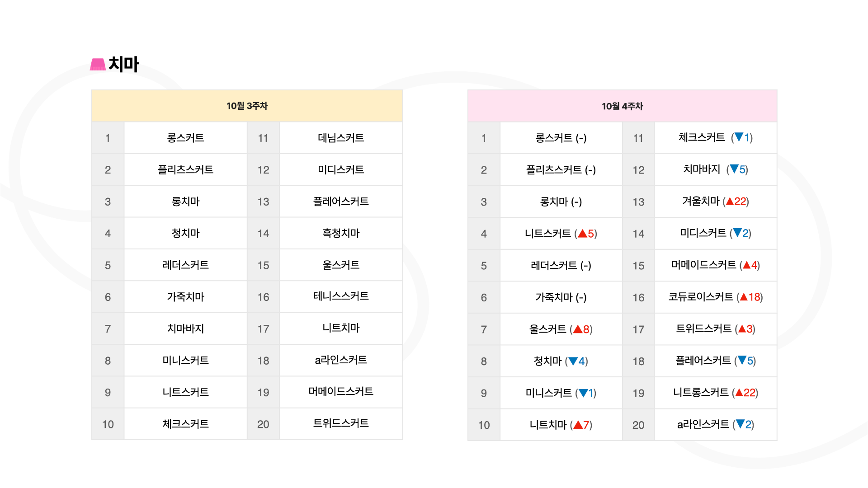Click the red up arrow beside 코듀로이스커트

[x=744, y=297]
